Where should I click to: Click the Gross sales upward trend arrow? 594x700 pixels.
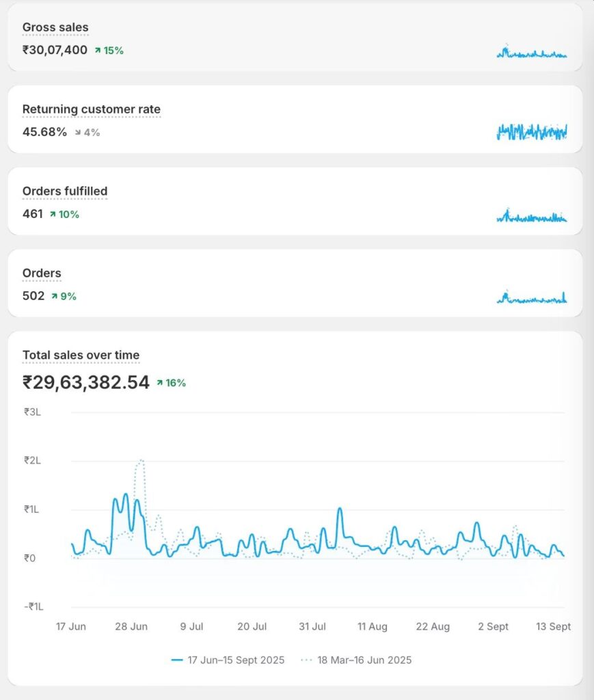point(98,50)
